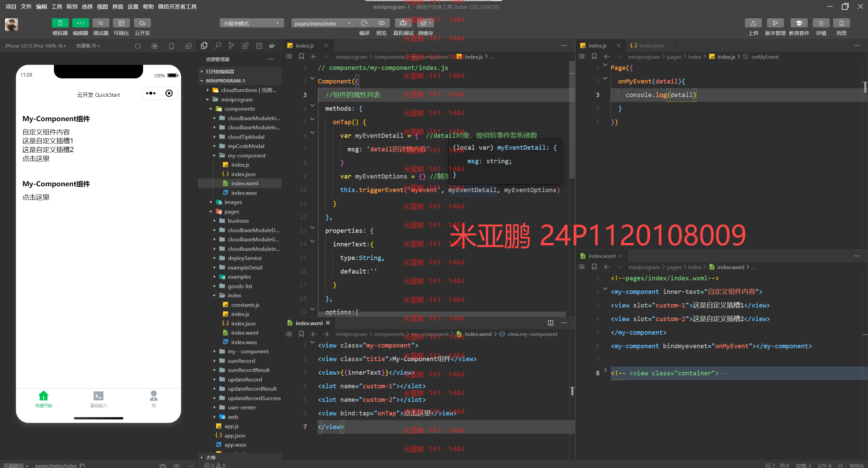Click the WXML language mode status entry
The image size is (868, 468).
[857, 465]
